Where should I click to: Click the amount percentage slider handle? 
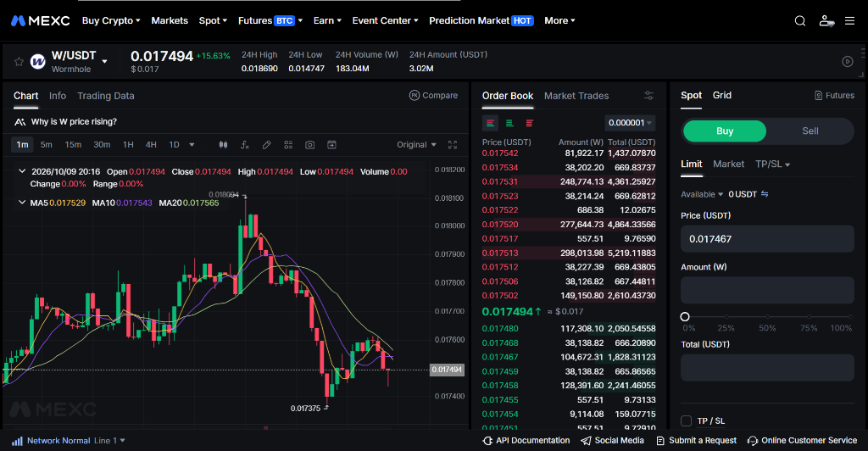click(x=685, y=316)
